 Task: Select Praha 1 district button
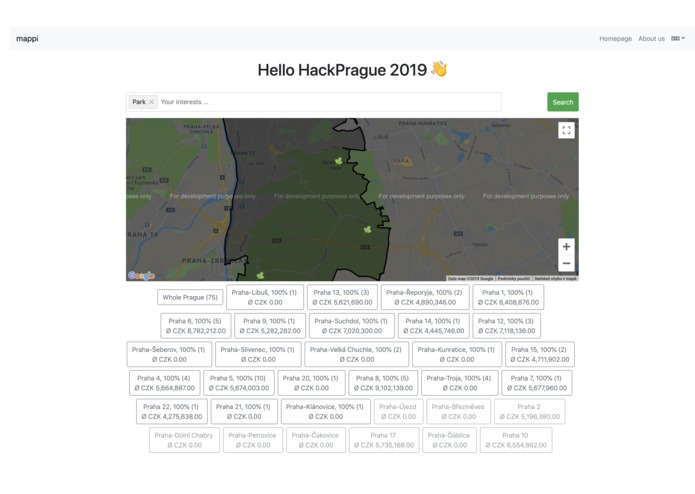coord(508,297)
